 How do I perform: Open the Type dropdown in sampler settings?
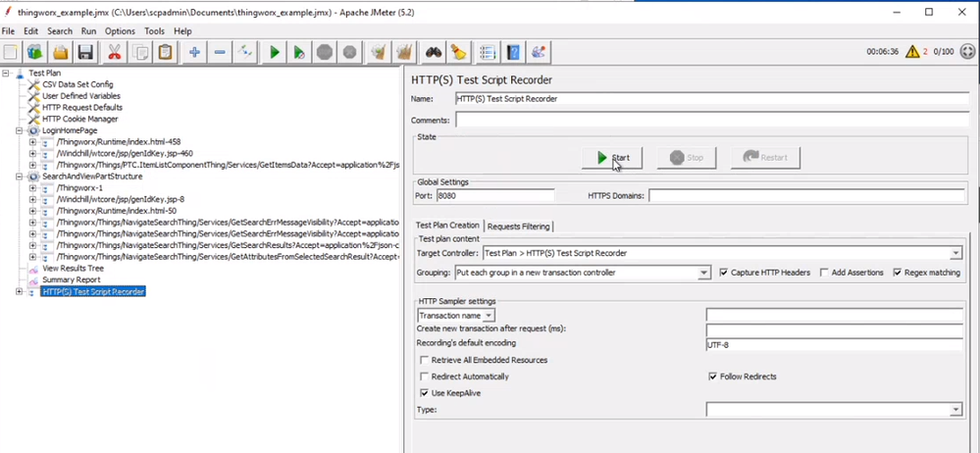pos(955,410)
